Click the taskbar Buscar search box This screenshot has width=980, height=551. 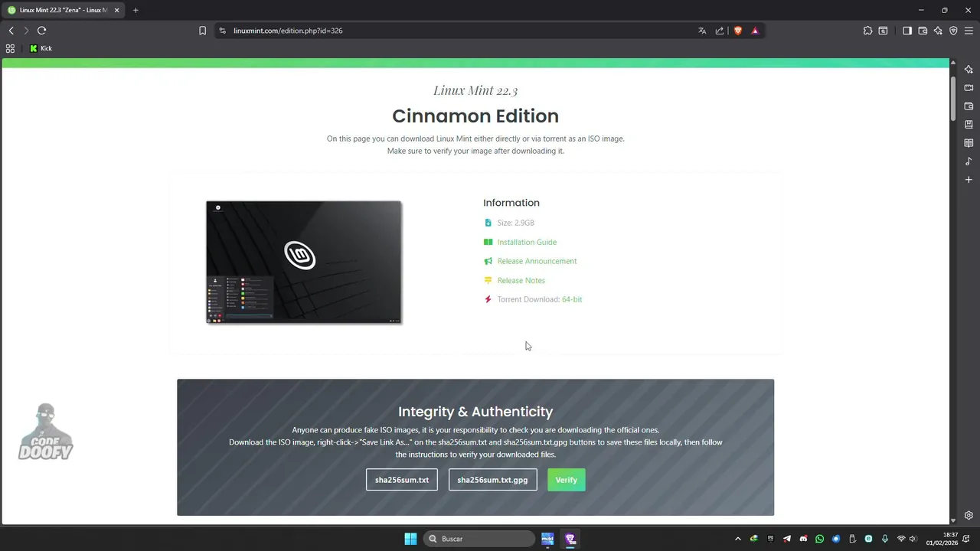pos(479,539)
